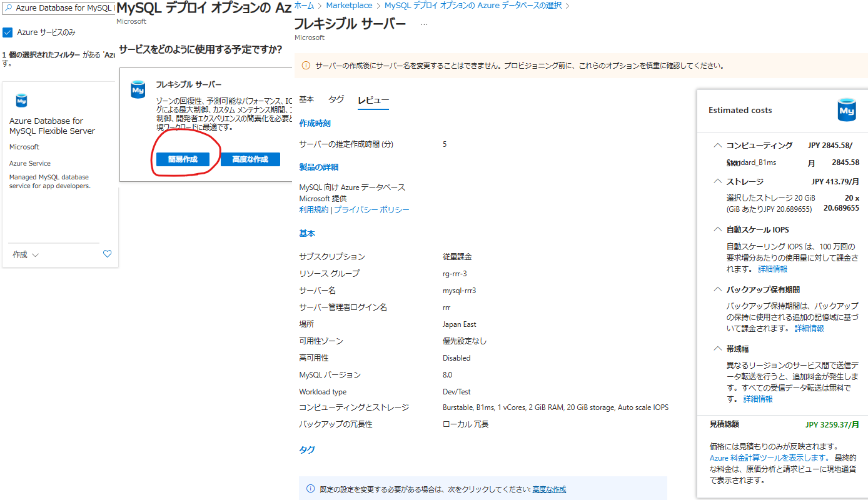868x500 pixels.
Task: Open Marketplace breadcrumb link
Action: click(x=349, y=6)
